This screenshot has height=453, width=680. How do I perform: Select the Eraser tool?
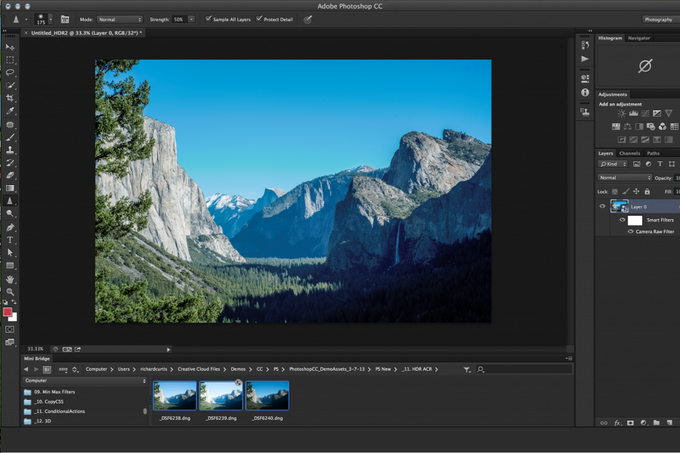click(x=10, y=176)
